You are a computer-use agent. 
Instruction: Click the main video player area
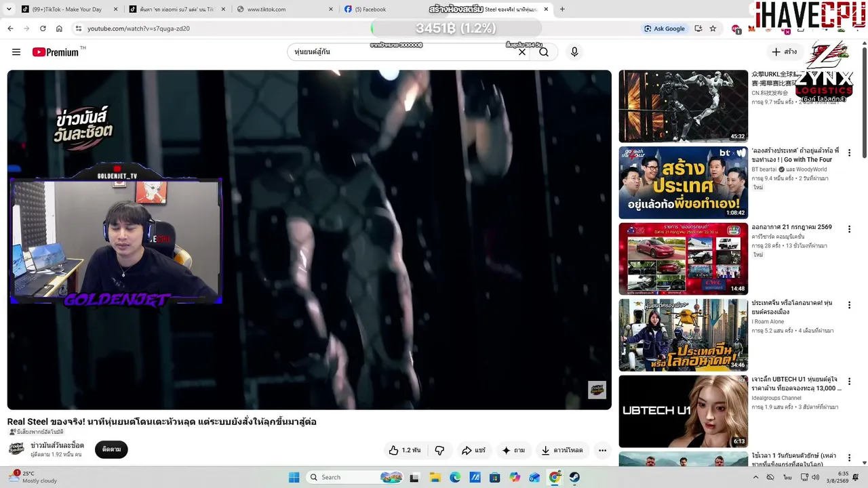tap(309, 240)
